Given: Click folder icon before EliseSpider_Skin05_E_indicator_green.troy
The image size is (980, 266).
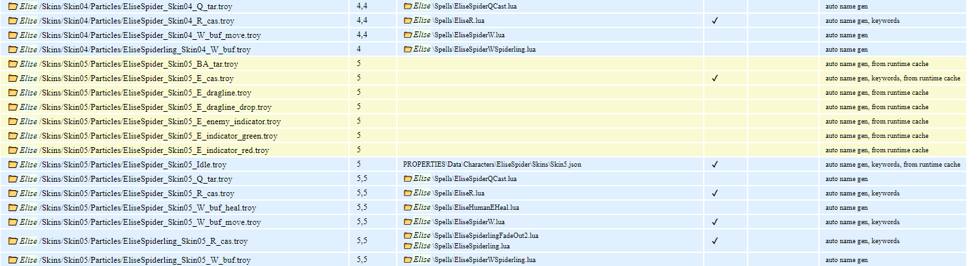Looking at the screenshot, I should 12,136.
